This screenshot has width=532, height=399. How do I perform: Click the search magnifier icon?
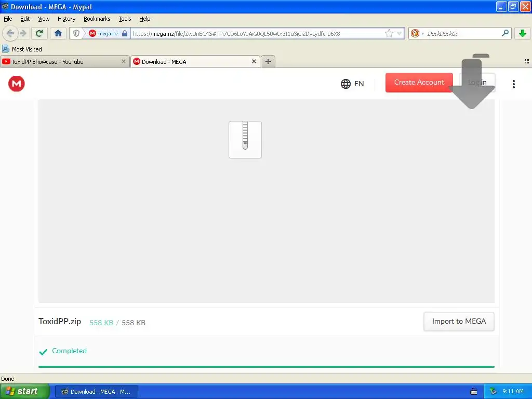coord(505,33)
